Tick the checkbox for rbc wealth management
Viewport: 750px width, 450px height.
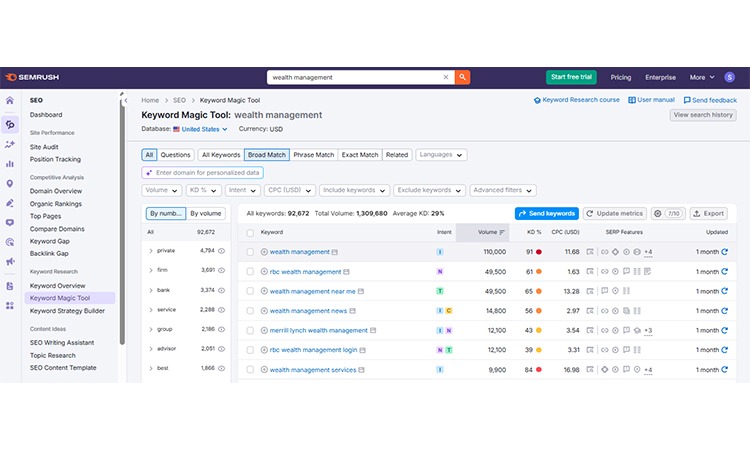tap(250, 272)
